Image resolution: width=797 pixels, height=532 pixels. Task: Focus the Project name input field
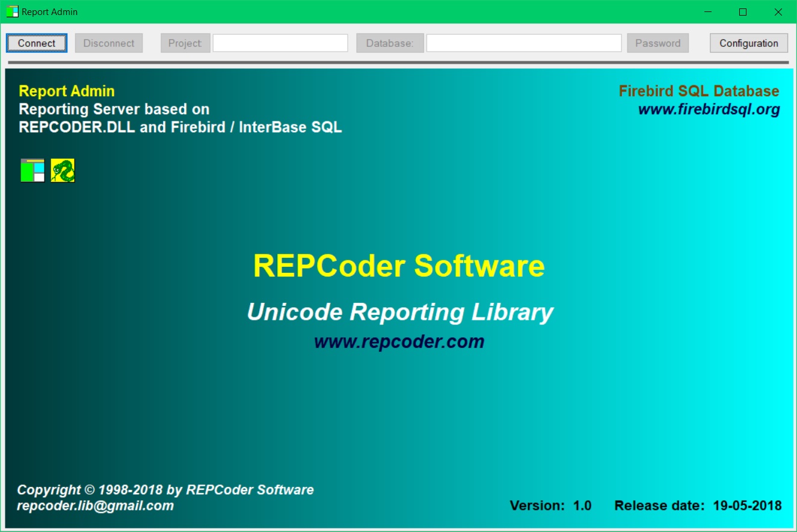[280, 43]
